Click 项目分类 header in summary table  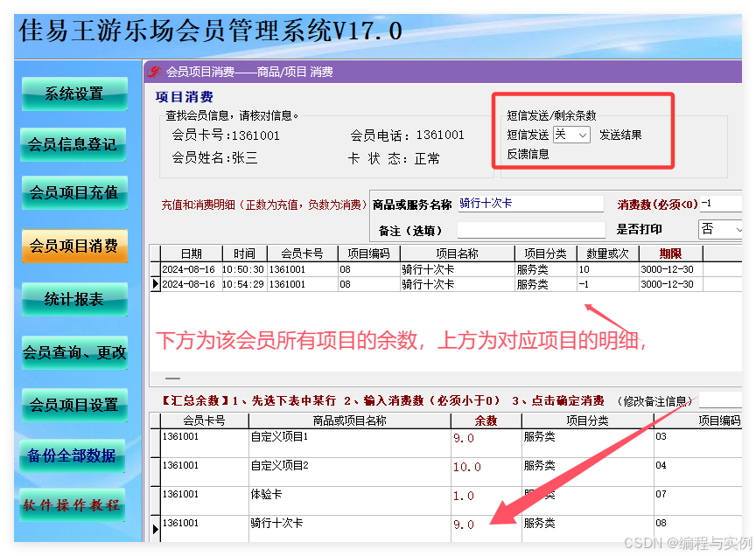[587, 420]
